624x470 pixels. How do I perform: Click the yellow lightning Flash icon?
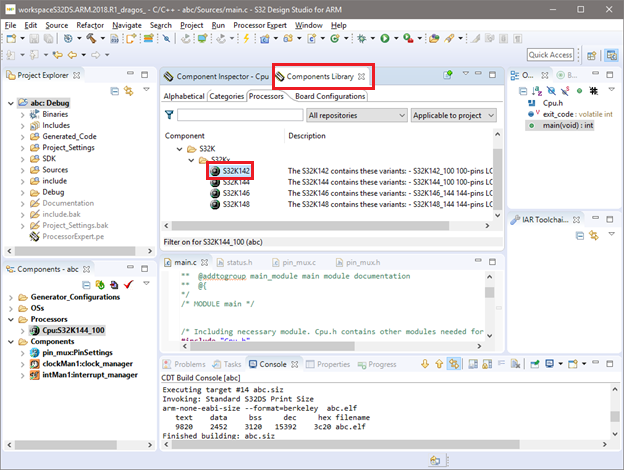[246, 39]
